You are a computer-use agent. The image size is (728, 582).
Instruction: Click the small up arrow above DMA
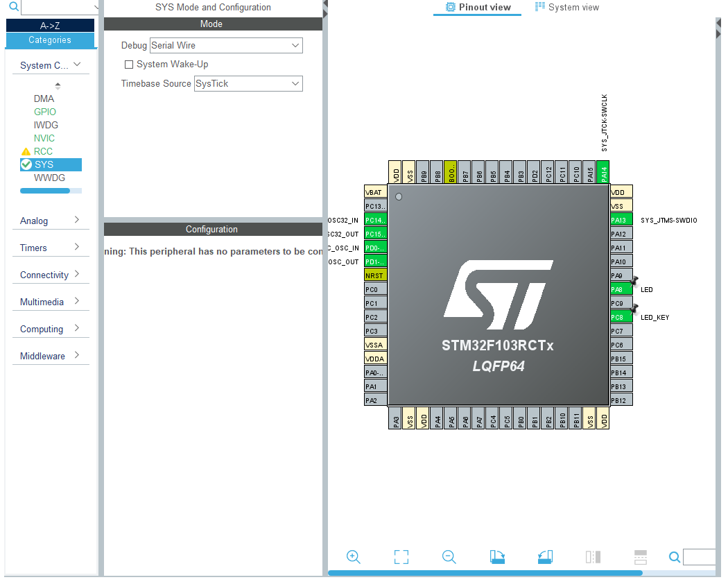pos(58,85)
